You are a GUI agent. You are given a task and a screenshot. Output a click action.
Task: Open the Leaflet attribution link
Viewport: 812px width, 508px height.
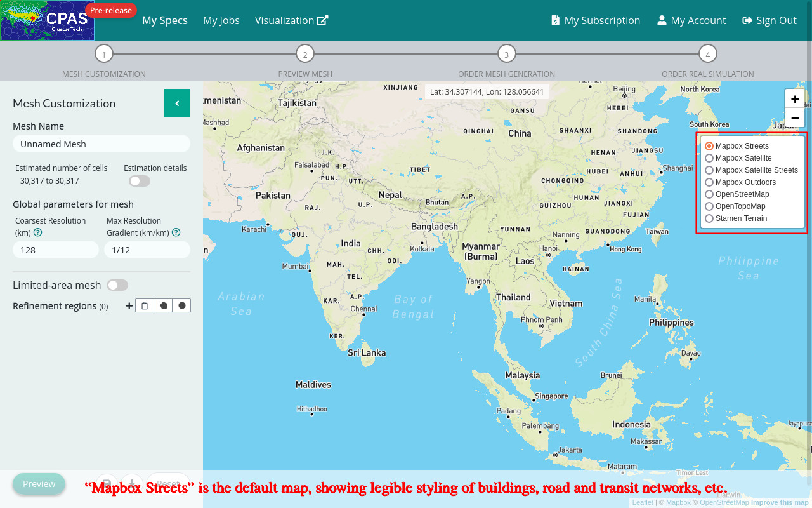coord(643,502)
